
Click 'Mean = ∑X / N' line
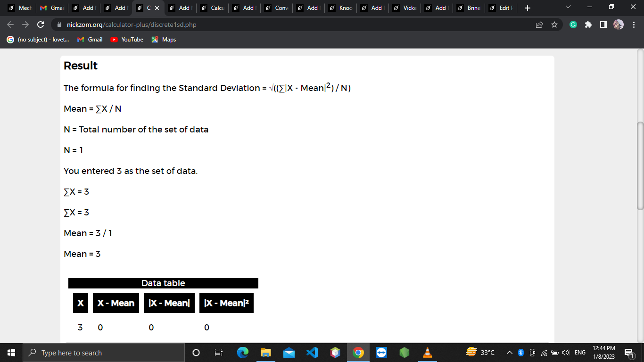pyautogui.click(x=92, y=109)
